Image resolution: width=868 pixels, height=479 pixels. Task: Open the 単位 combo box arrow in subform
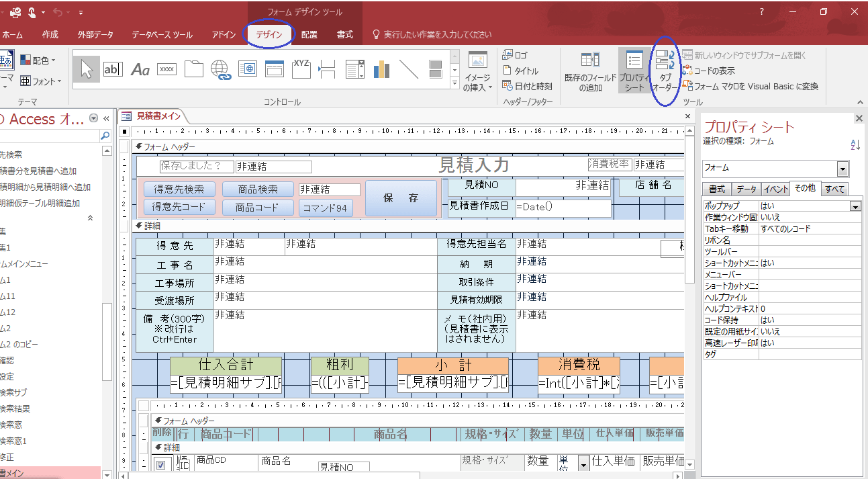click(x=583, y=464)
